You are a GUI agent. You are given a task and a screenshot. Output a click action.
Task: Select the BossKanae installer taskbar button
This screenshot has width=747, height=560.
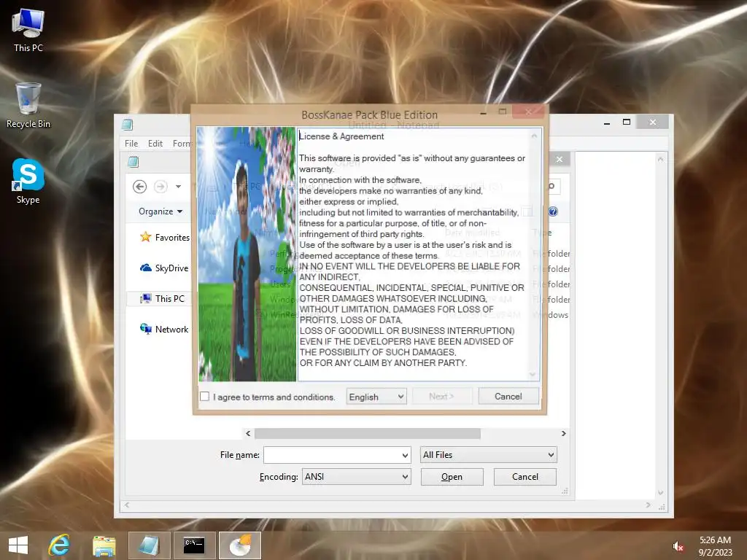(x=239, y=545)
